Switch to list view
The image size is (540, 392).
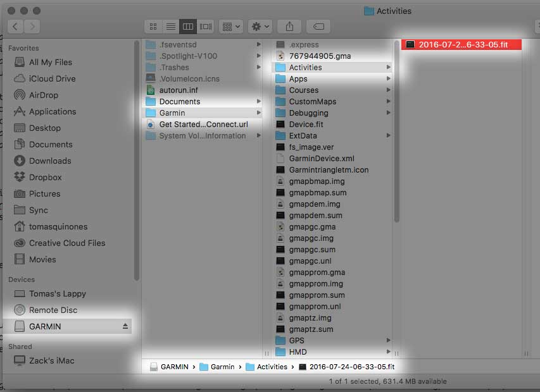170,27
